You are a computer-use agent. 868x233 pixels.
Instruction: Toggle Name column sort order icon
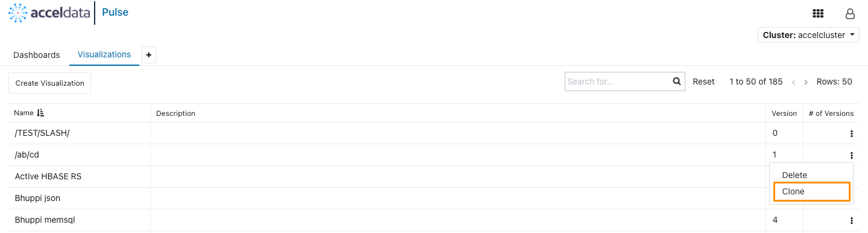tap(40, 113)
